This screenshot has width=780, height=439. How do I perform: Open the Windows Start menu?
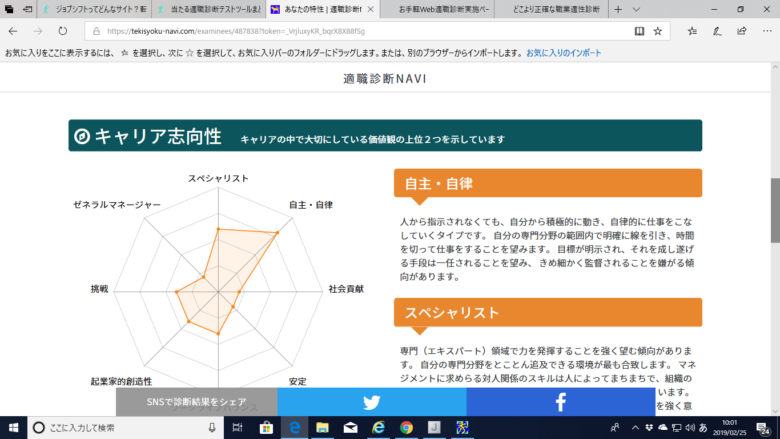[13, 428]
